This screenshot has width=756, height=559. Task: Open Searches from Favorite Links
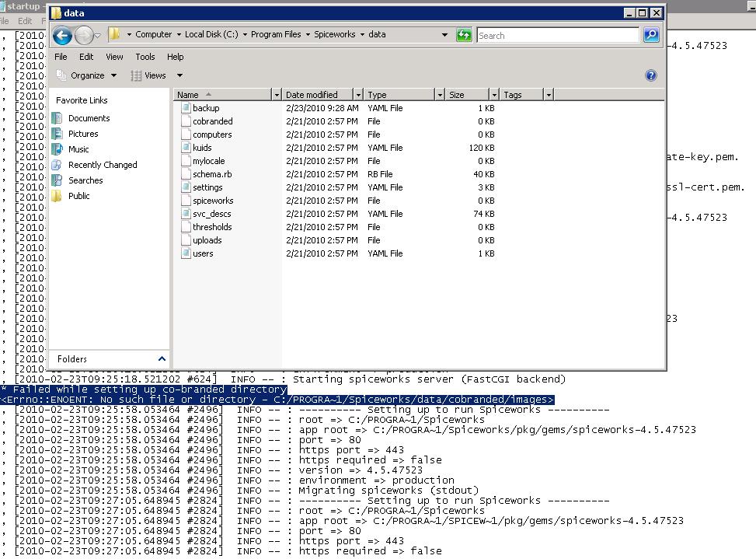85,180
